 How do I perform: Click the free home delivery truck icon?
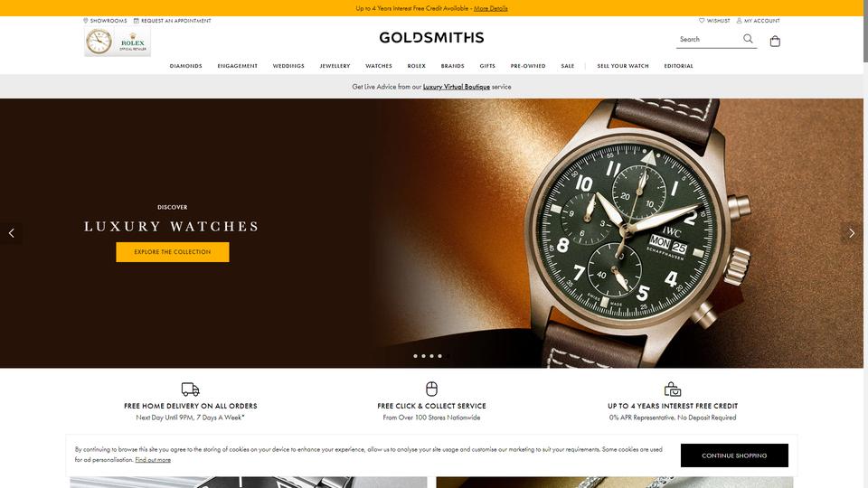(x=191, y=389)
